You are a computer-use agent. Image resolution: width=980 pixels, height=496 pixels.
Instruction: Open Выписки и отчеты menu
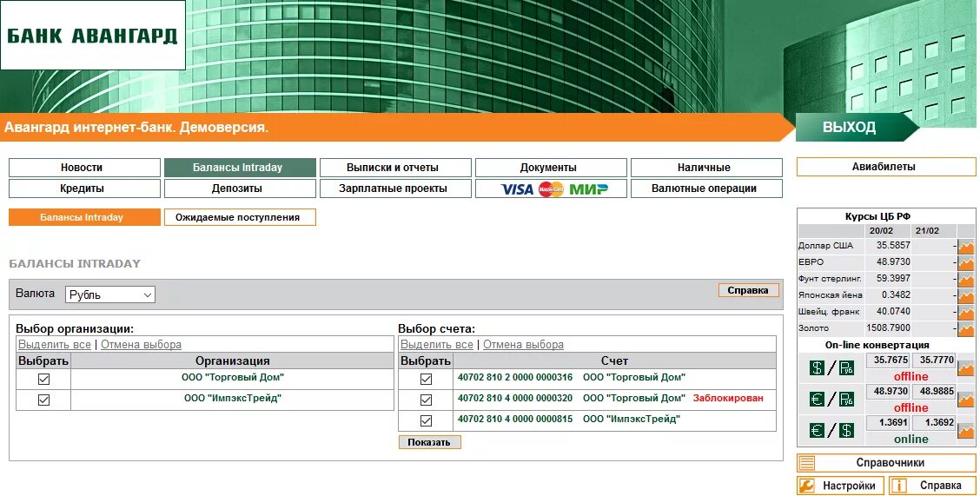pyautogui.click(x=395, y=168)
